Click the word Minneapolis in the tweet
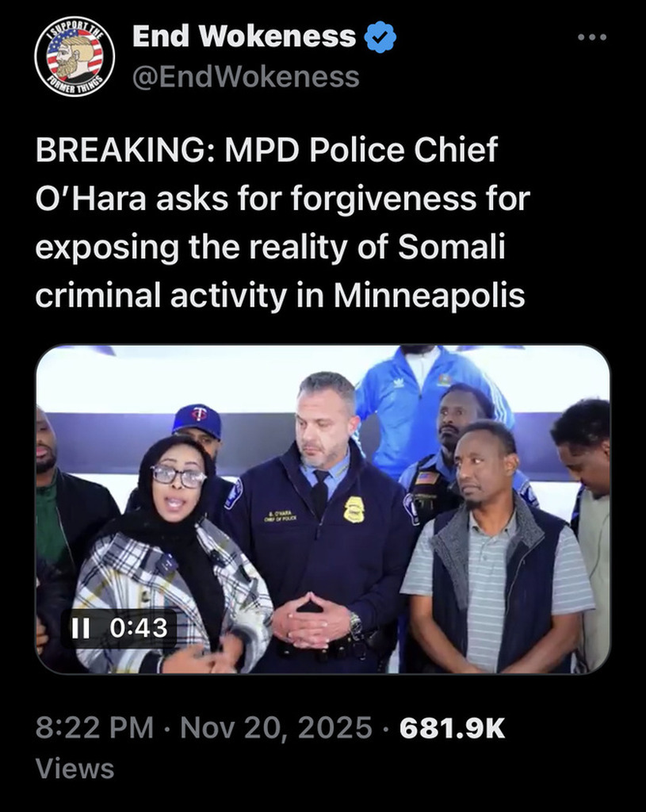 (x=429, y=297)
